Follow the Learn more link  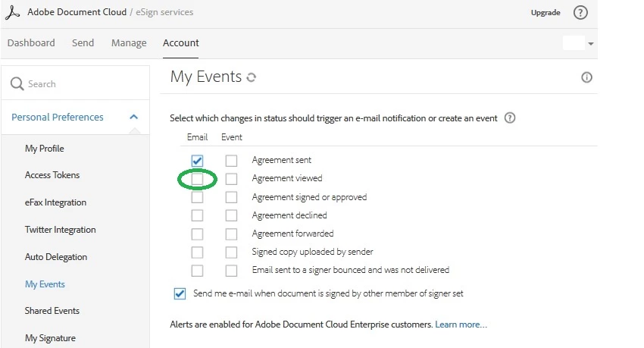click(461, 324)
